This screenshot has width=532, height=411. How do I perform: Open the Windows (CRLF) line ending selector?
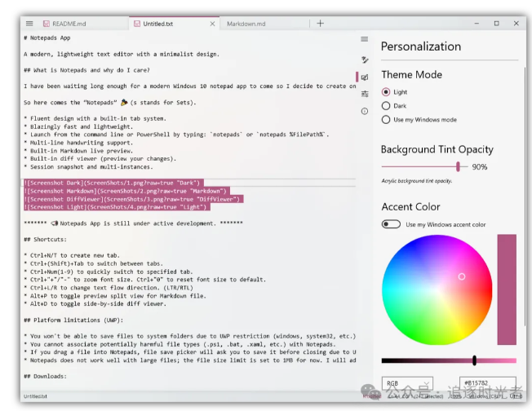tap(485, 396)
